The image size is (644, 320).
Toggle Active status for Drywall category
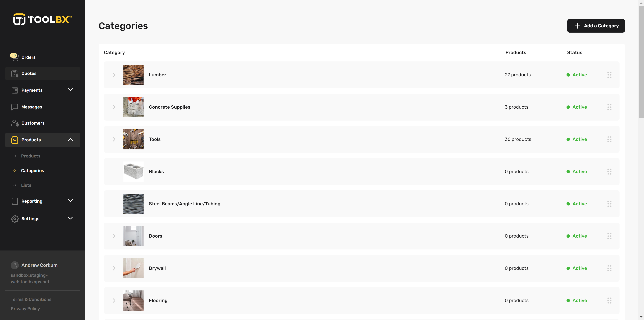click(x=577, y=268)
